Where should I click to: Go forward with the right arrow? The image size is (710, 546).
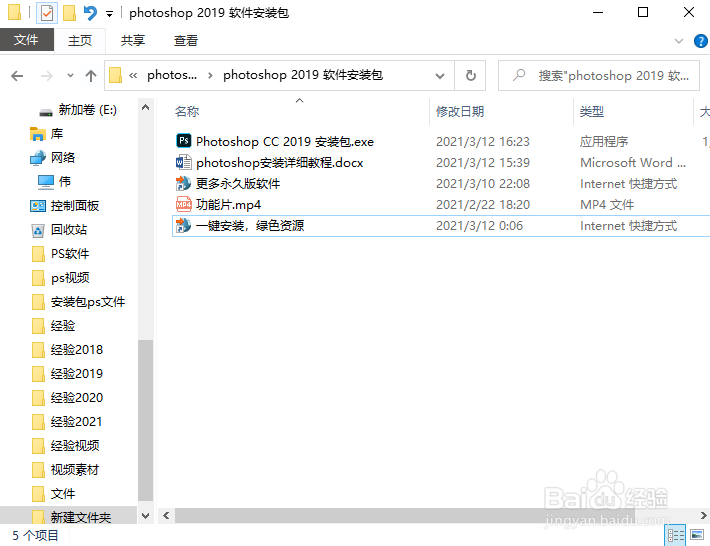47,76
